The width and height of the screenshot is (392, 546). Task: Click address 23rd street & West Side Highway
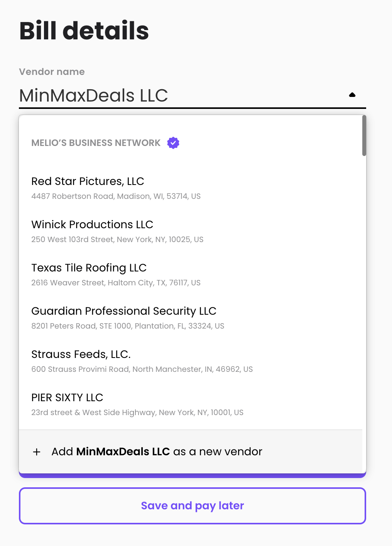coord(137,412)
